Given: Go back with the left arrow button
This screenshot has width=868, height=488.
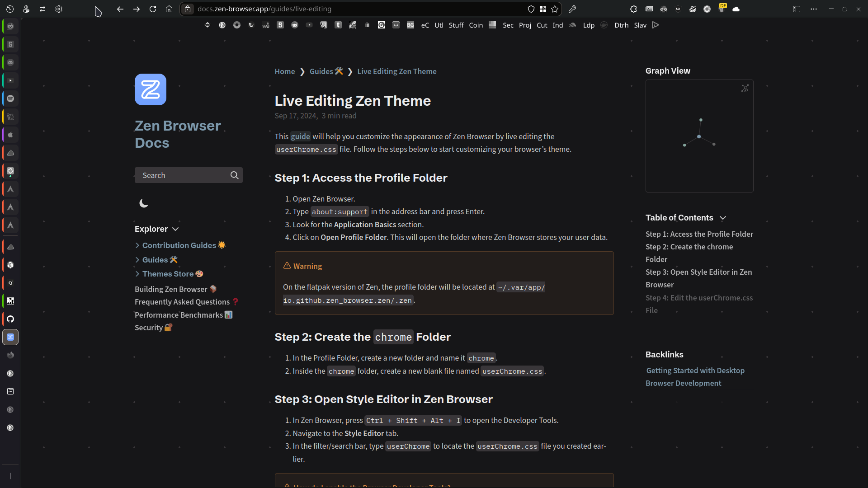Looking at the screenshot, I should [120, 9].
